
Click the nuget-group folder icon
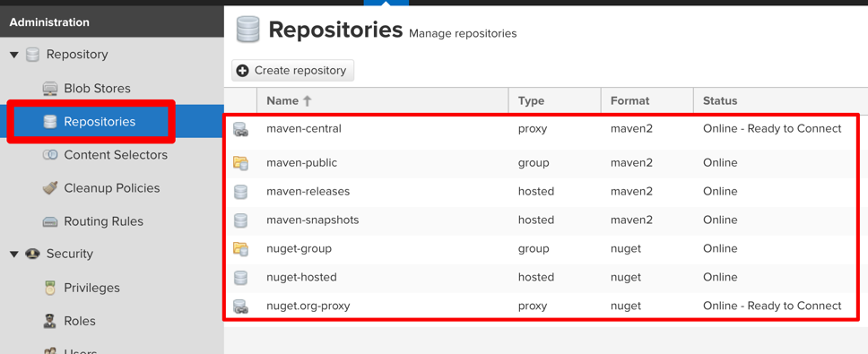point(240,249)
